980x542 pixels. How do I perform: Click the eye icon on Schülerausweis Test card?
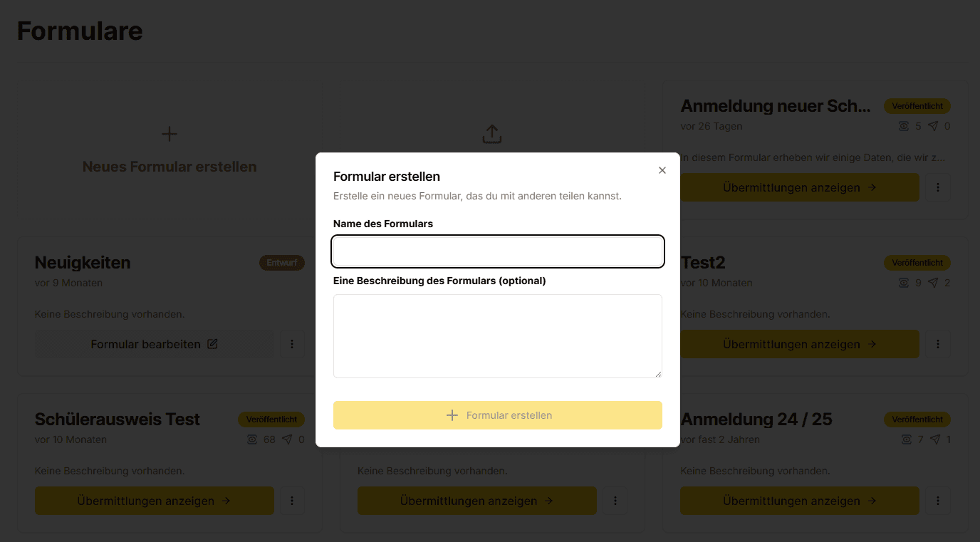point(251,439)
